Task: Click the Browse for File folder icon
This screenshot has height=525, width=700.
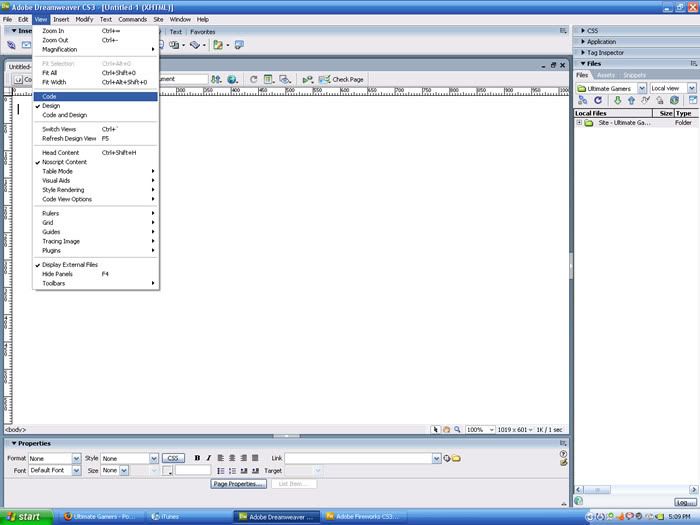Action: tap(456, 458)
